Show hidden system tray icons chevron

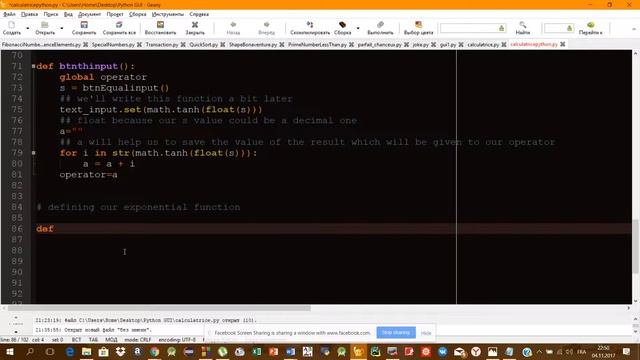click(539, 351)
